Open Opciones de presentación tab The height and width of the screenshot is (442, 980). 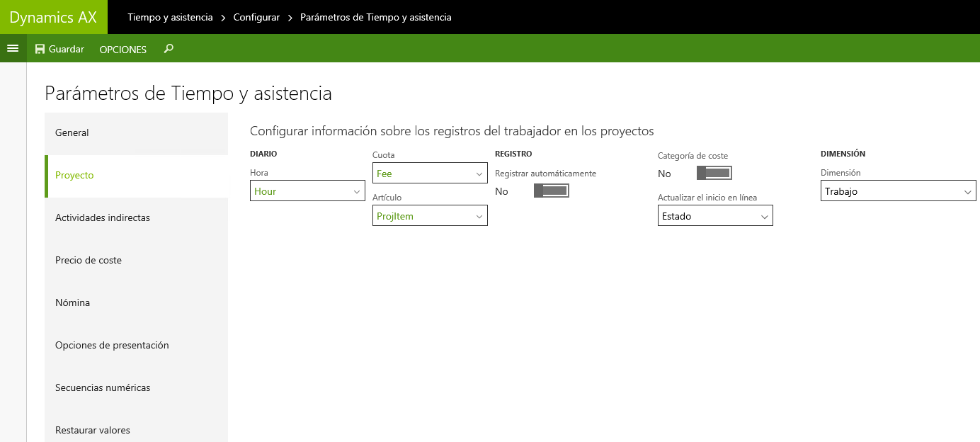click(136, 345)
